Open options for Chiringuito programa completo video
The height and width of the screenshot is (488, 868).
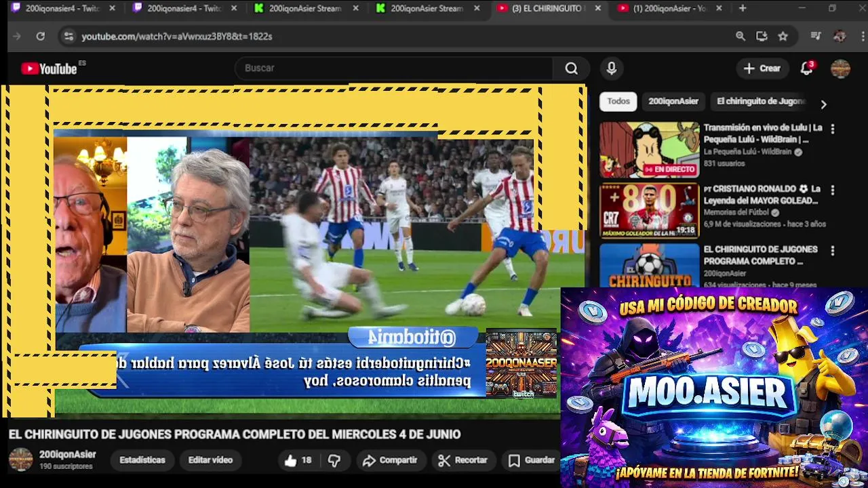coord(833,251)
